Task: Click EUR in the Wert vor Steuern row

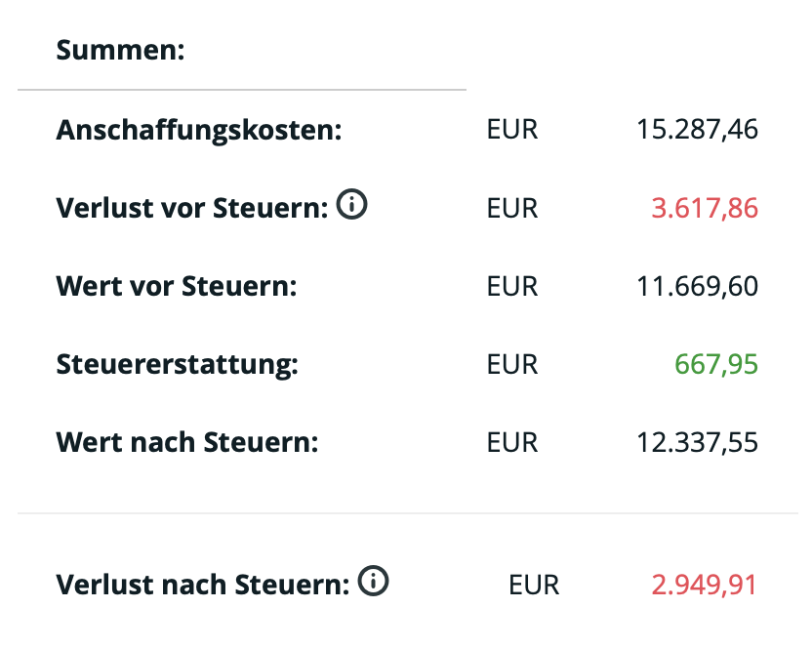Action: [512, 286]
